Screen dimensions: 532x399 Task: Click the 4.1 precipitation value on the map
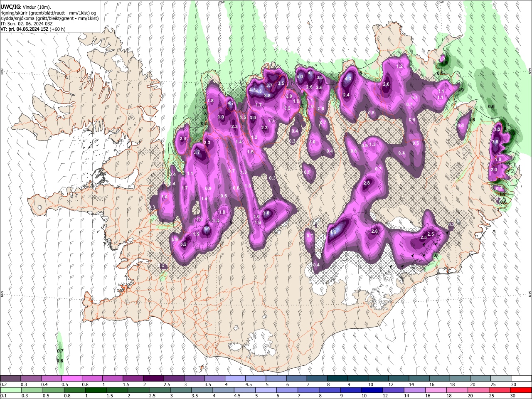point(310,73)
